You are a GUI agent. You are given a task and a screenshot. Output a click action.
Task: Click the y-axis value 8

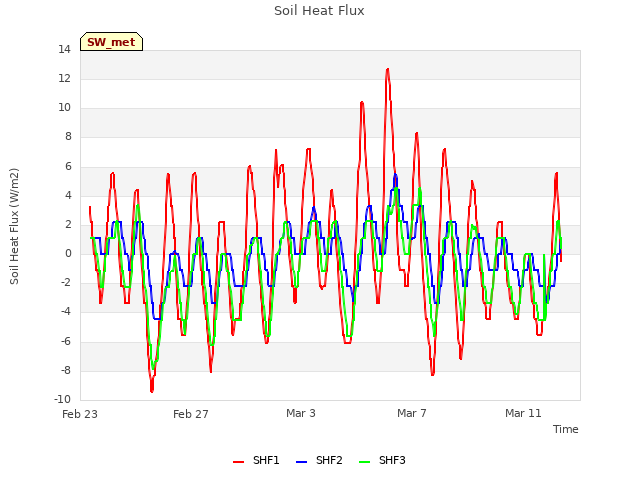click(x=68, y=137)
